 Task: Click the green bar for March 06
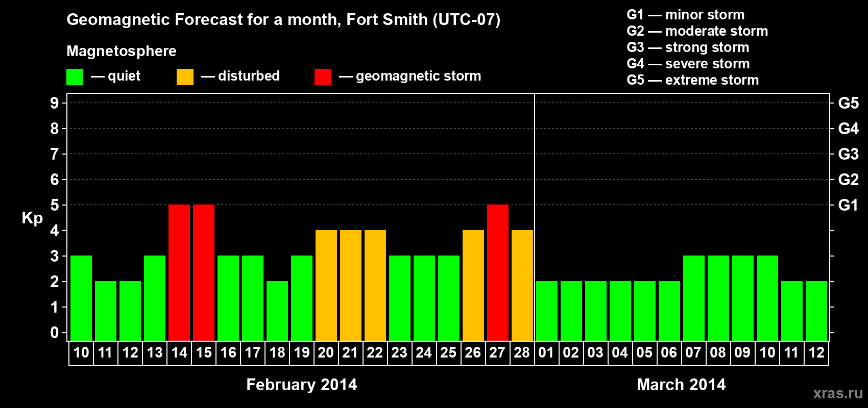(669, 311)
